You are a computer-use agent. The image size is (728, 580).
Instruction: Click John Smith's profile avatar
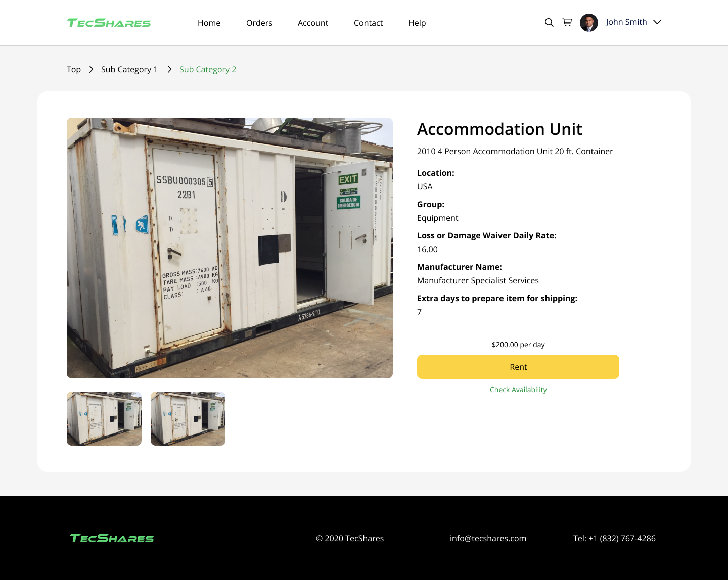click(589, 23)
